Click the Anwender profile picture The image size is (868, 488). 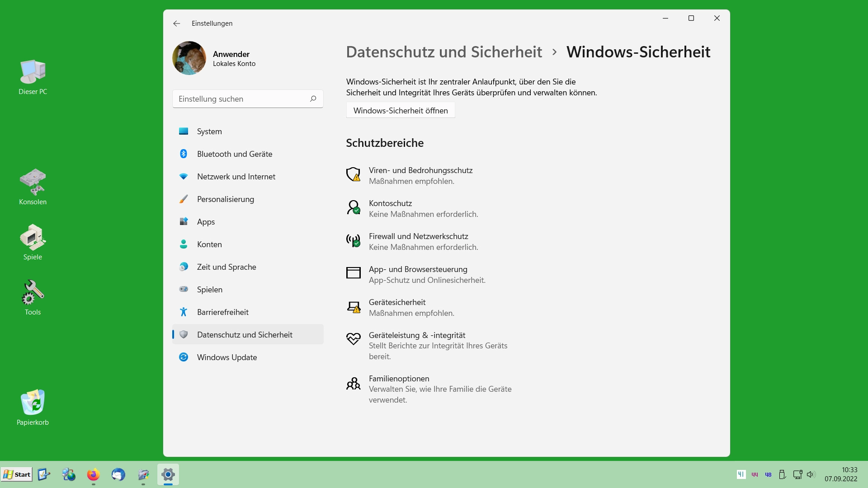coord(189,58)
